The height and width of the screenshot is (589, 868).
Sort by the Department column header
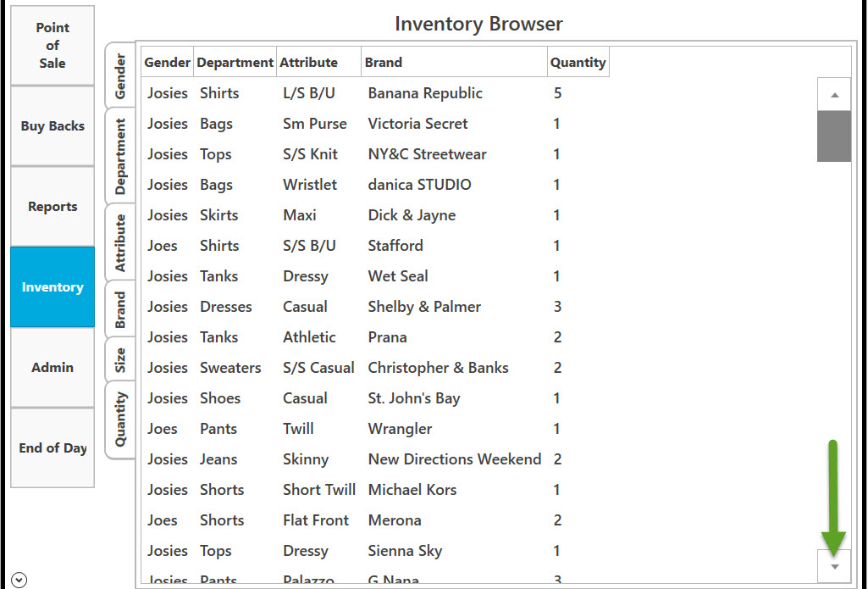(x=235, y=62)
